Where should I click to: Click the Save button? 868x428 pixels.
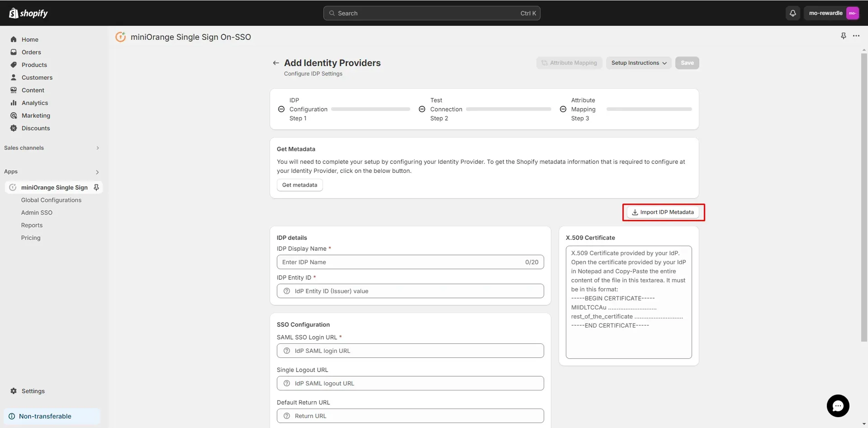687,63
